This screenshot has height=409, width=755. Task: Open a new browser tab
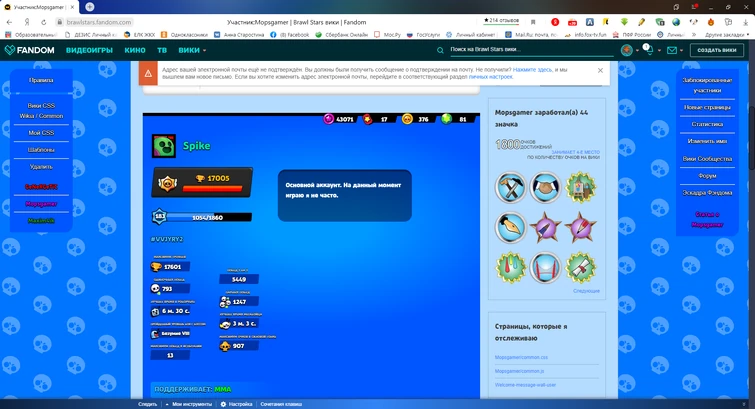pyautogui.click(x=90, y=7)
